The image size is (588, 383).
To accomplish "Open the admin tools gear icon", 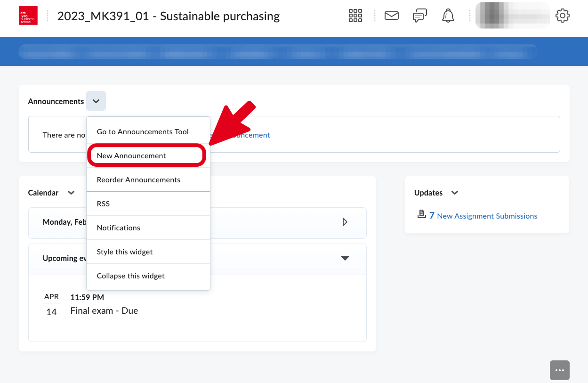I will 562,16.
